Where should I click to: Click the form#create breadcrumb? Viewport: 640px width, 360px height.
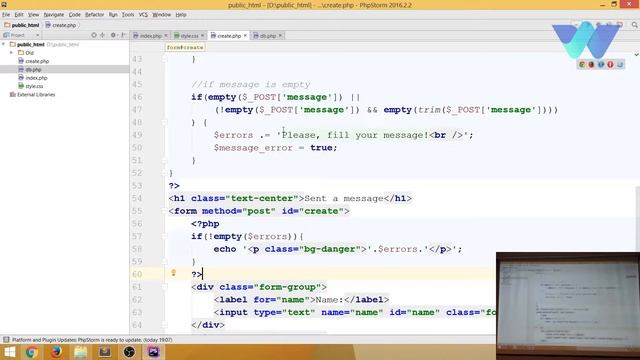point(185,47)
